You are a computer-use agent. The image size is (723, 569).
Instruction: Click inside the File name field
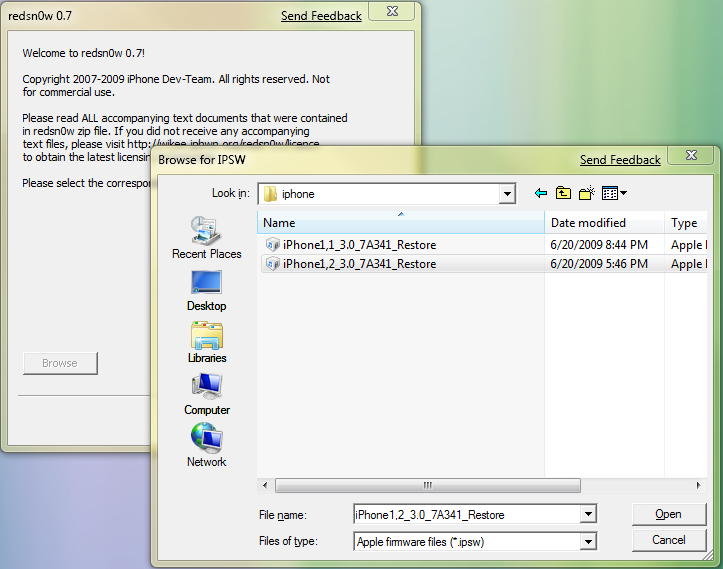coord(467,514)
